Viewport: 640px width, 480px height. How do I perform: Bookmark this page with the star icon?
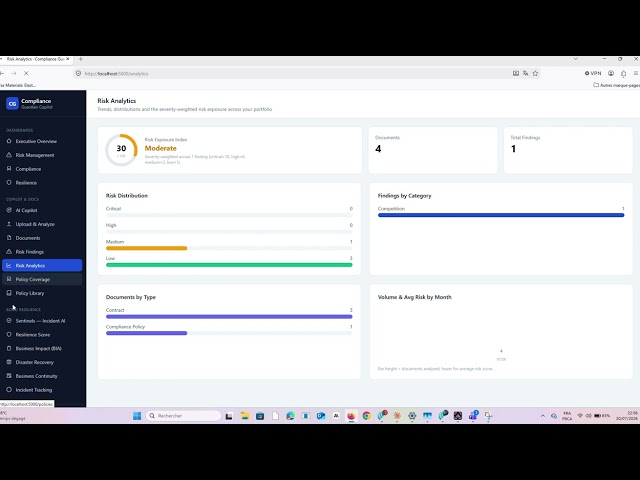tap(536, 73)
